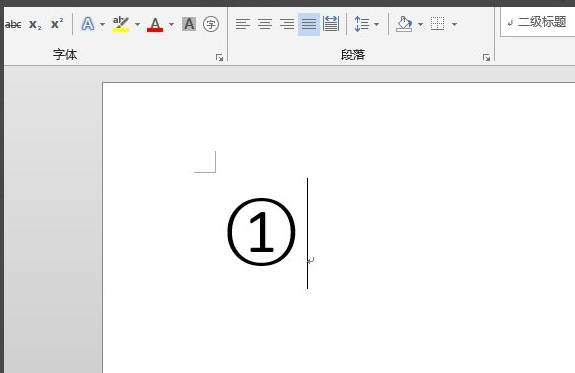This screenshot has height=373, width=575.
Task: Open Font dialog launcher (字体 group)
Action: click(x=219, y=58)
